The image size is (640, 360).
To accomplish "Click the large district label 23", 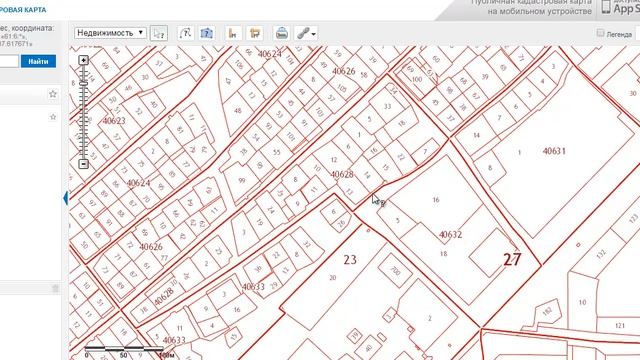I will coord(350,259).
